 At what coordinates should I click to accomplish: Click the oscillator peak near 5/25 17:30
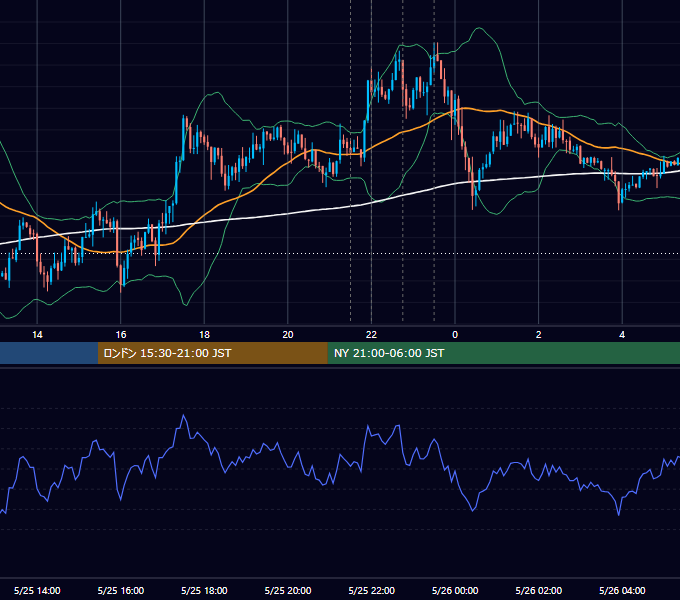tap(184, 415)
